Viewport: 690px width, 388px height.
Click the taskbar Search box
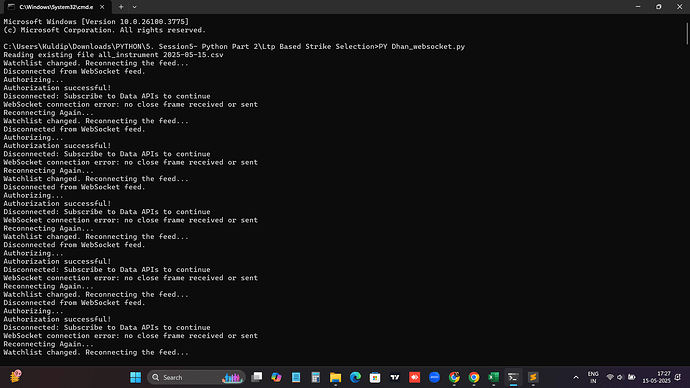tap(196, 377)
